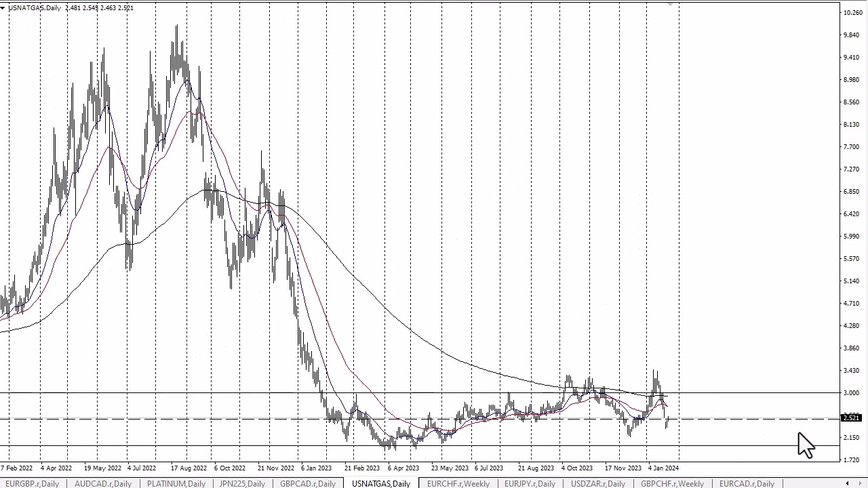Select the GBPCAD.r,Daily chart tab
The image size is (868, 488).
point(308,483)
